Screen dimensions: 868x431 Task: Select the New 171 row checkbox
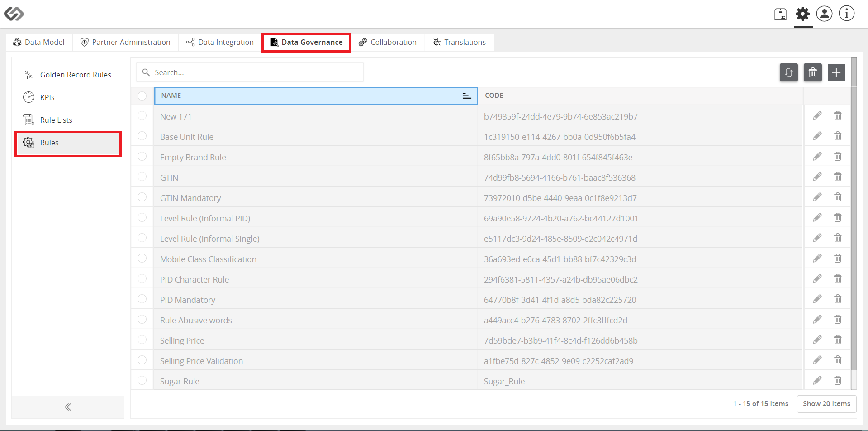(x=142, y=116)
